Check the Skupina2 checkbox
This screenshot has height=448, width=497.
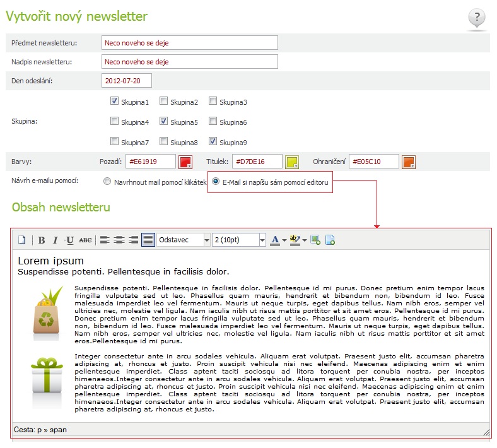point(163,101)
